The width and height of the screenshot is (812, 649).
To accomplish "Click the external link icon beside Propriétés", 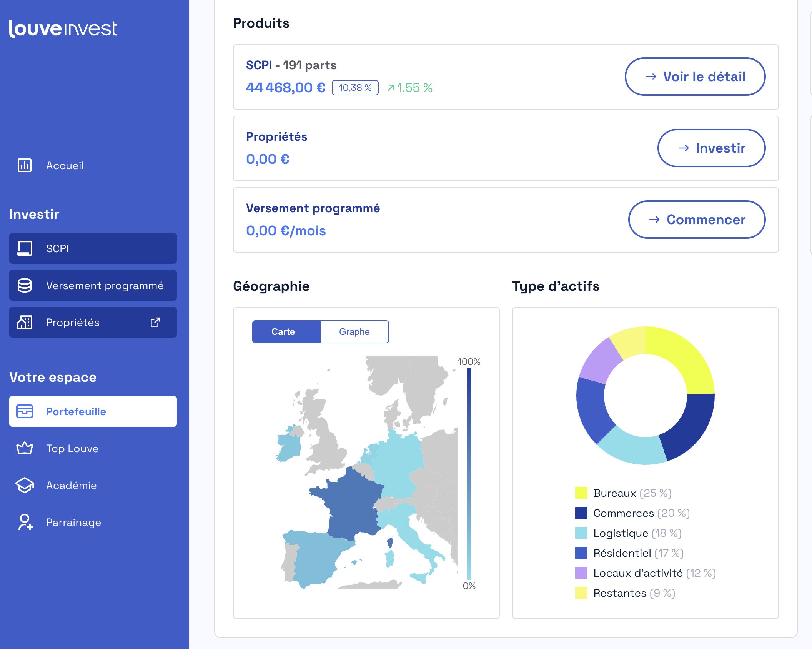I will [x=155, y=322].
